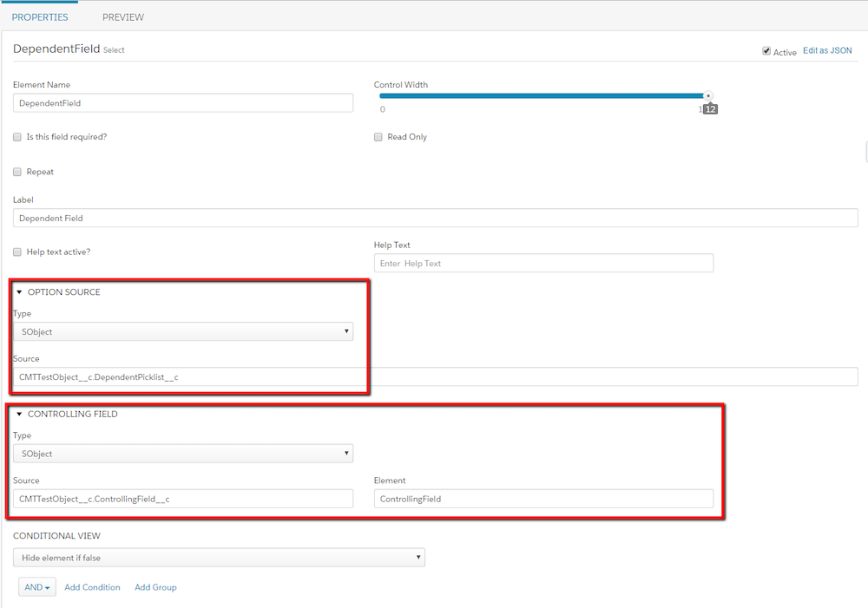Screen dimensions: 868x608
Task: Open the Option Source Type dropdown
Action: coord(183,331)
